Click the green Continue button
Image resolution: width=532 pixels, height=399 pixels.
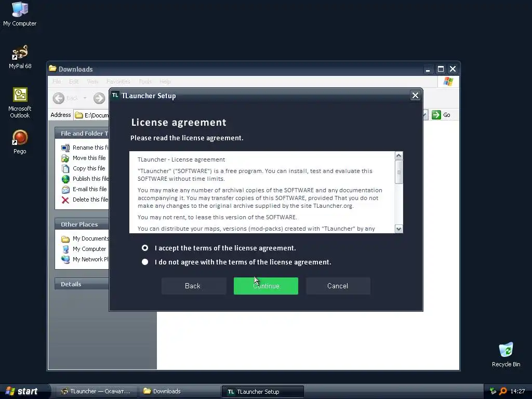pyautogui.click(x=265, y=286)
